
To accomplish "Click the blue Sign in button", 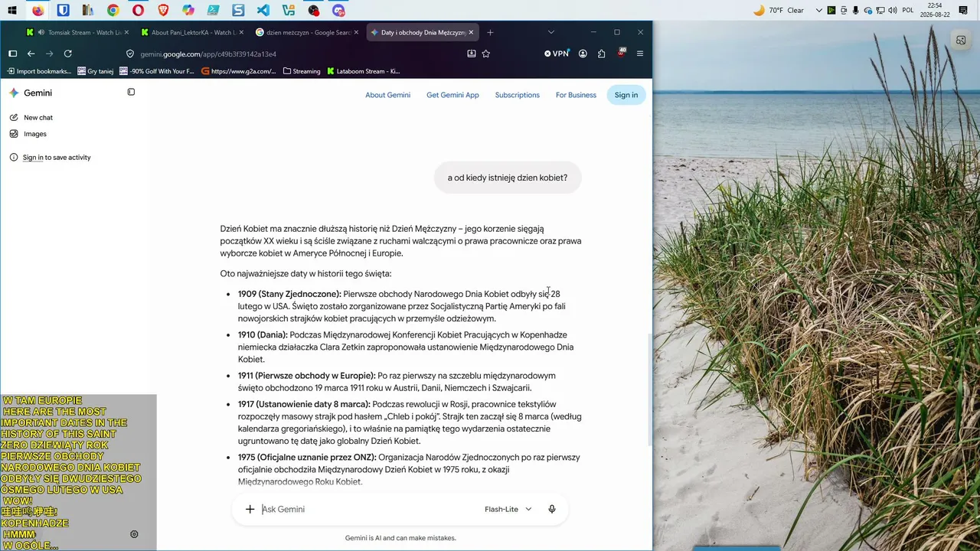I will pyautogui.click(x=626, y=95).
